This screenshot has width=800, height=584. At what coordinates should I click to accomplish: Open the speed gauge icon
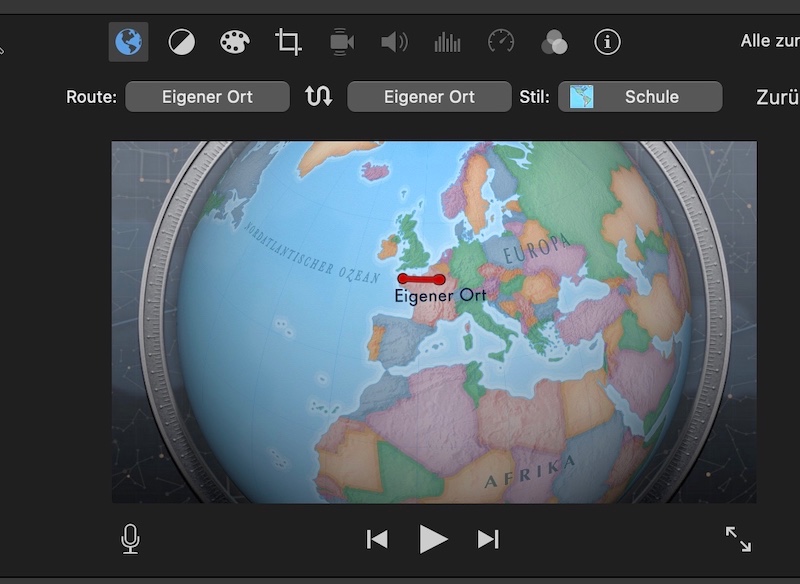501,42
